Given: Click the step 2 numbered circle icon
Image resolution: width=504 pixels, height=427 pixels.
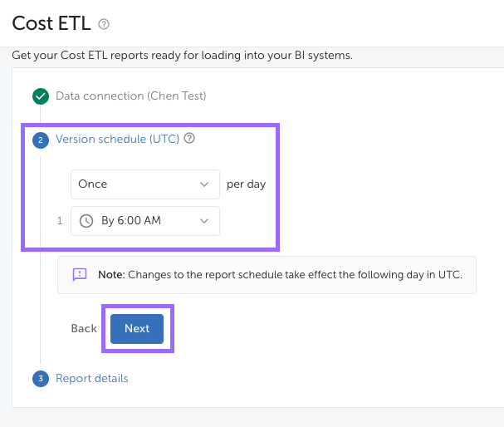Looking at the screenshot, I should (41, 140).
